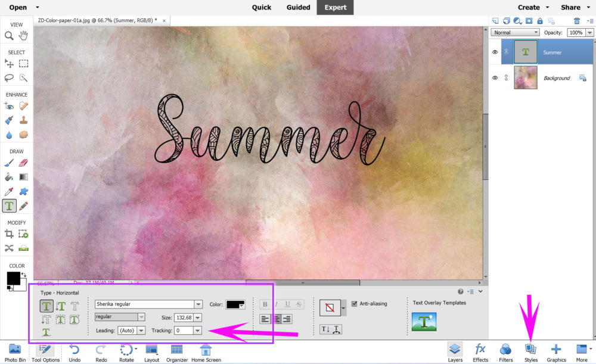Toggle Faux Bold text style
This screenshot has width=596, height=364.
click(265, 304)
